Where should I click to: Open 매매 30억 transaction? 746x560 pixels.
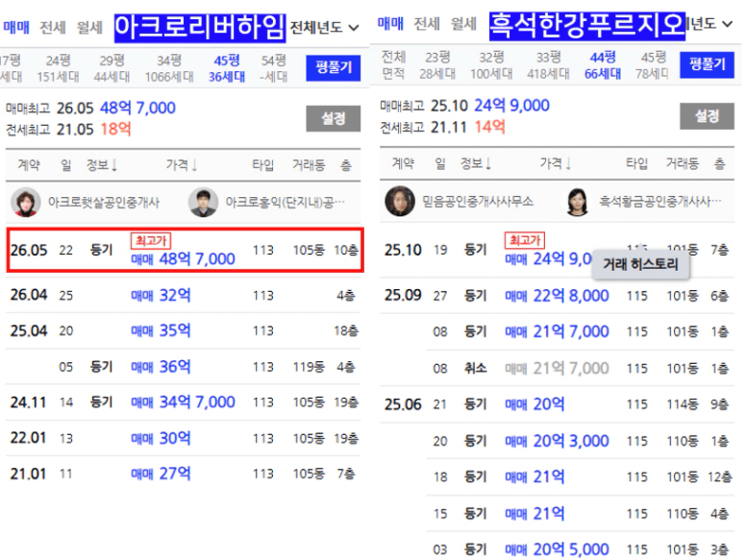click(x=161, y=438)
